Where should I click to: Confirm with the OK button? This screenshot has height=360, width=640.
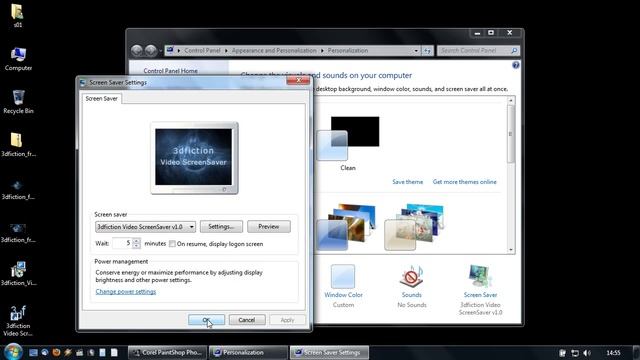[207, 320]
